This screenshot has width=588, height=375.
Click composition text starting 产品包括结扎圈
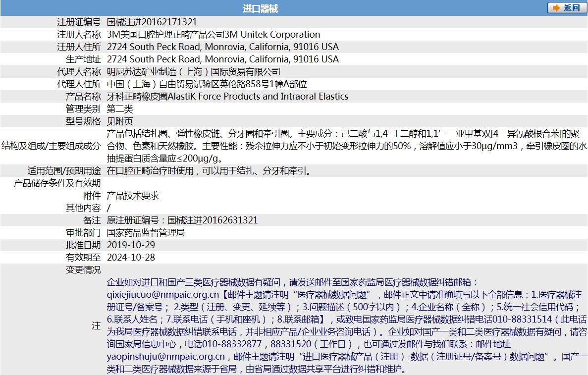point(347,146)
